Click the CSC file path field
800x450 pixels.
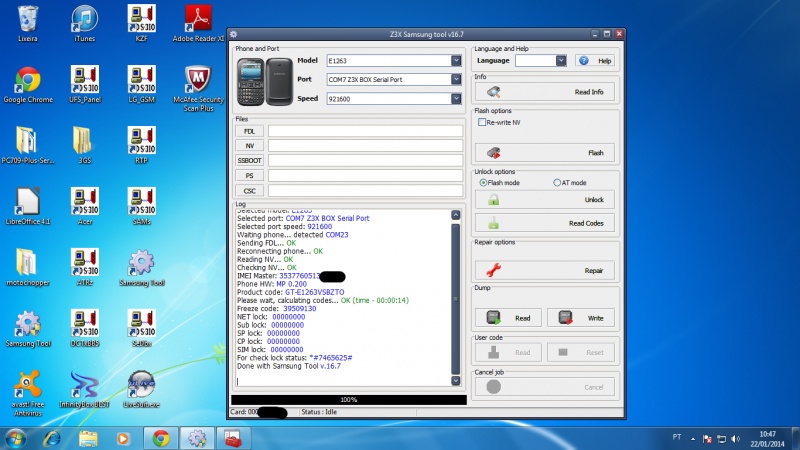(x=364, y=190)
